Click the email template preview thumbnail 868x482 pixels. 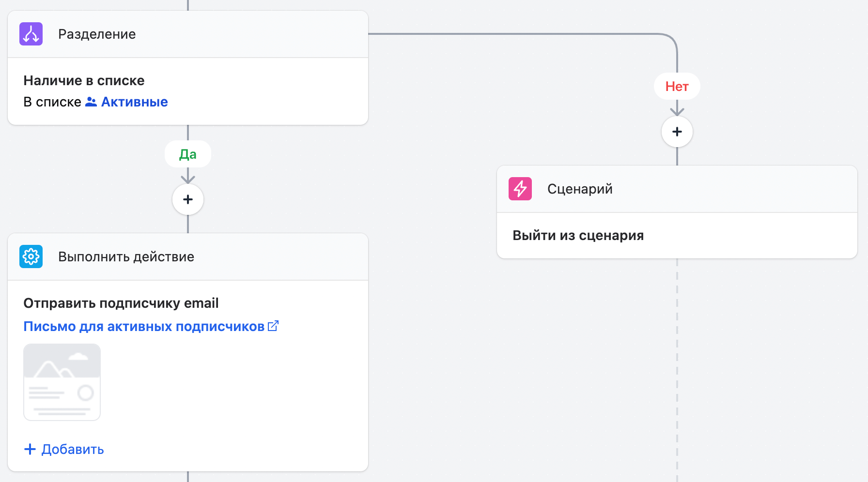pos(62,382)
